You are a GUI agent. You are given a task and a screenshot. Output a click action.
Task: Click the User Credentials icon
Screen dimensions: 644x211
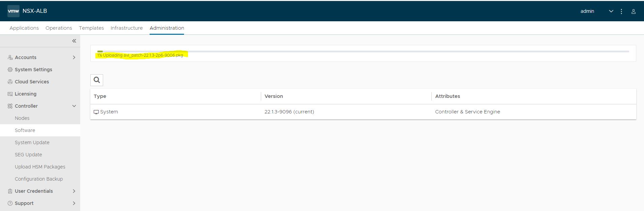10,191
